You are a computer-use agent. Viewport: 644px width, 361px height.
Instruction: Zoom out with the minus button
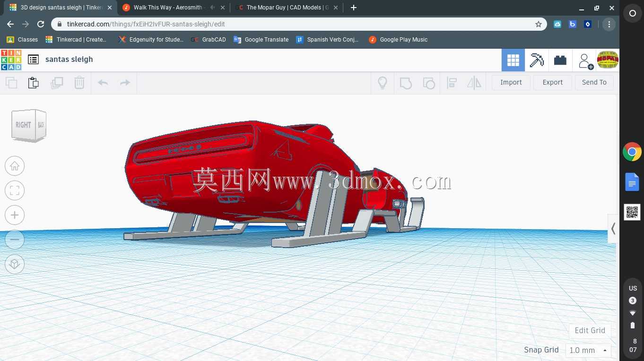pyautogui.click(x=15, y=240)
